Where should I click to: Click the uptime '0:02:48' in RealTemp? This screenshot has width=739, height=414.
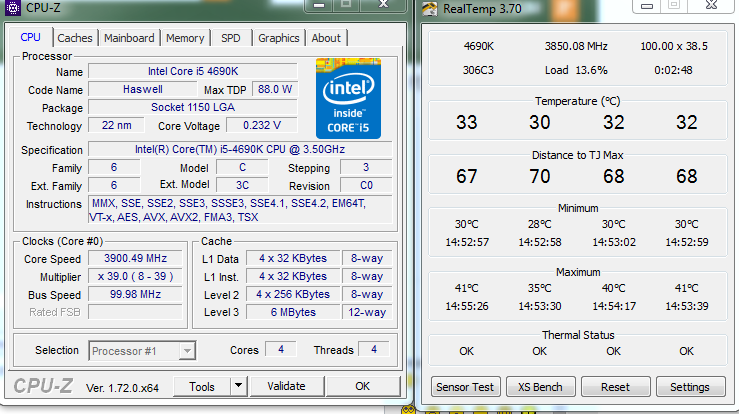(x=673, y=70)
